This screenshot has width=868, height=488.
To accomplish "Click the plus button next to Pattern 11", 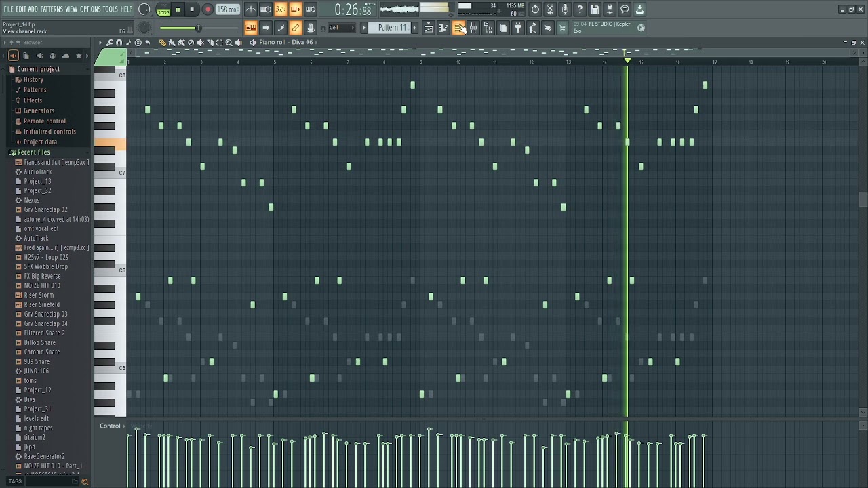I will [415, 28].
